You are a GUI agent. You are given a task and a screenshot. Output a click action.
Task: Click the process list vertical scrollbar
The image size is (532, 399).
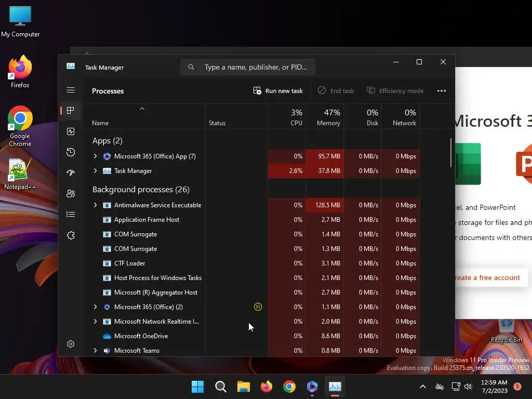pyautogui.click(x=451, y=153)
